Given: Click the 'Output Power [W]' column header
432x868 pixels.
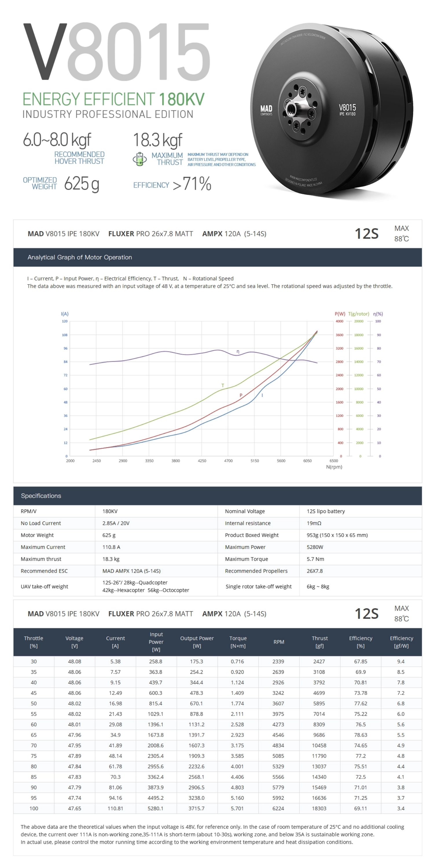Looking at the screenshot, I should [x=197, y=642].
